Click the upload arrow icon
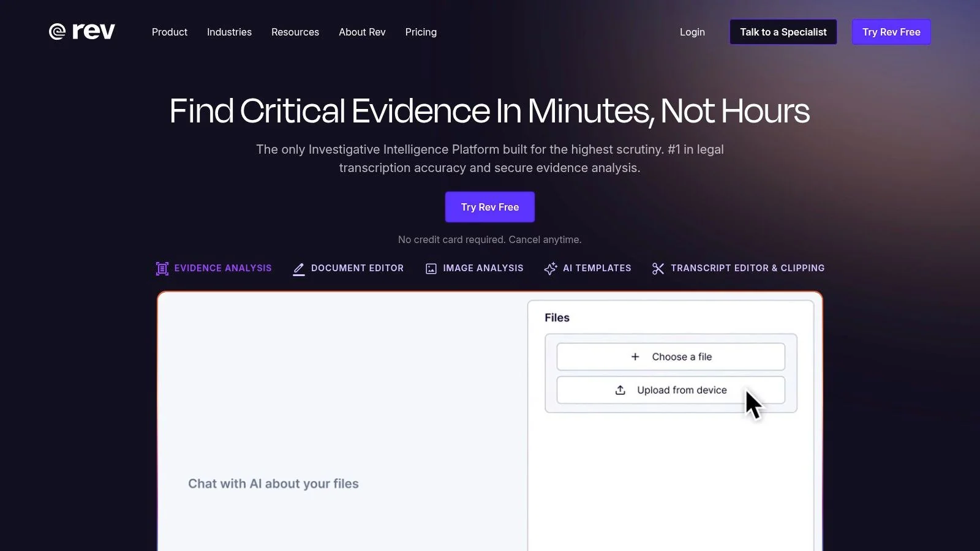This screenshot has height=551, width=980. (x=620, y=390)
